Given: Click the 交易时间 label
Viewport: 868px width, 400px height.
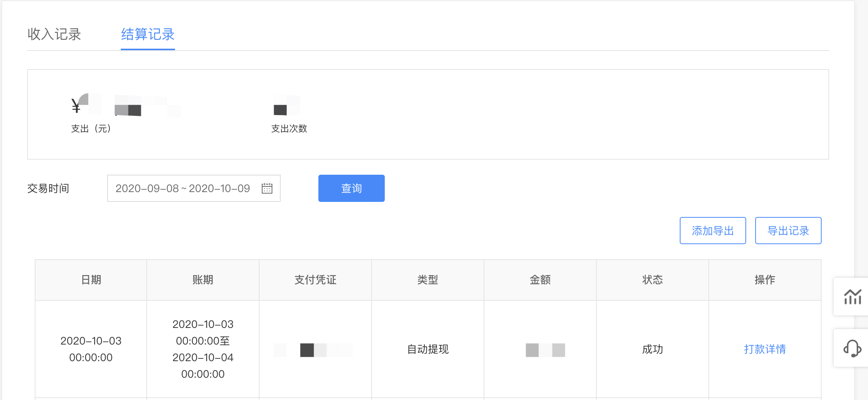Looking at the screenshot, I should point(48,188).
